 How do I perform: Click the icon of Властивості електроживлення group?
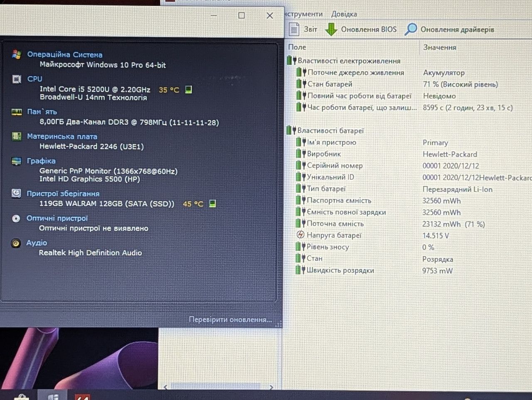(x=291, y=61)
